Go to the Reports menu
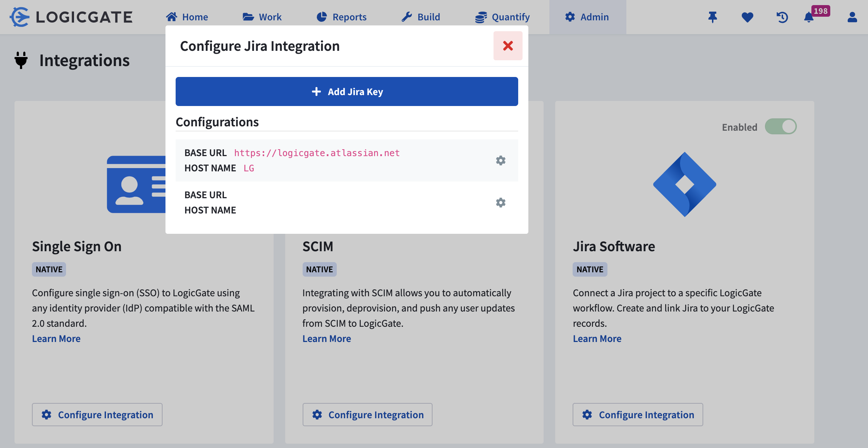 (x=342, y=17)
